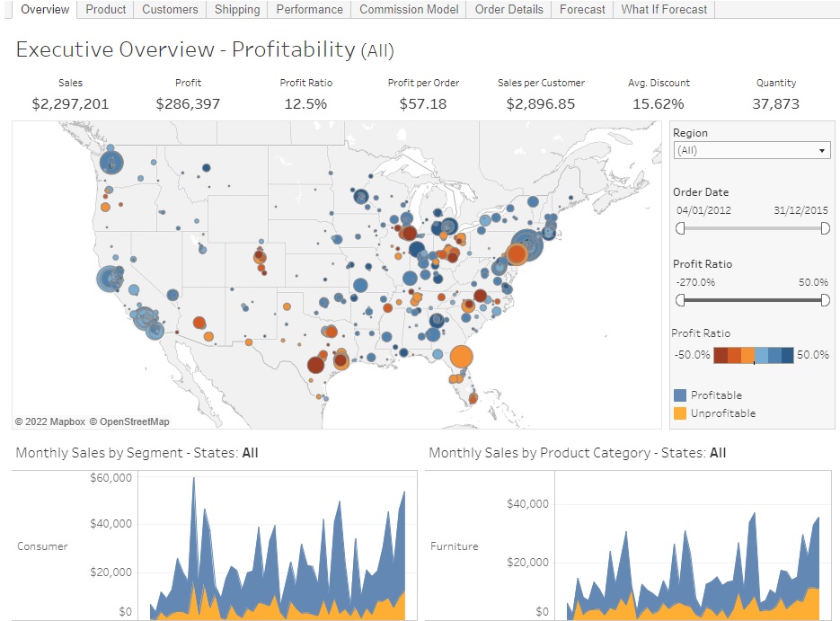
Task: Click the Order Date left slider handle
Action: point(680,228)
